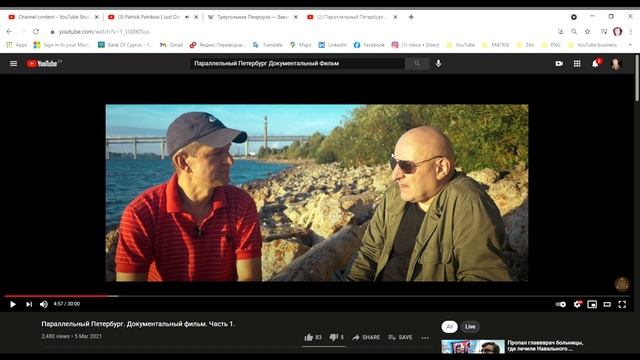Click the video title text

click(138, 324)
